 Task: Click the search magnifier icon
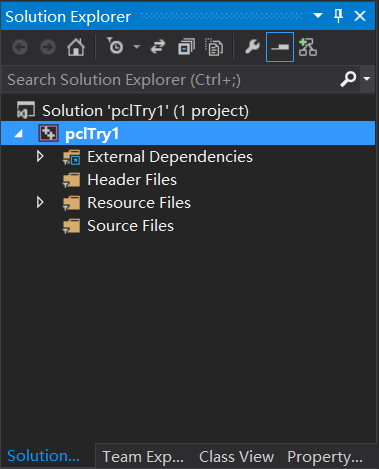[348, 79]
